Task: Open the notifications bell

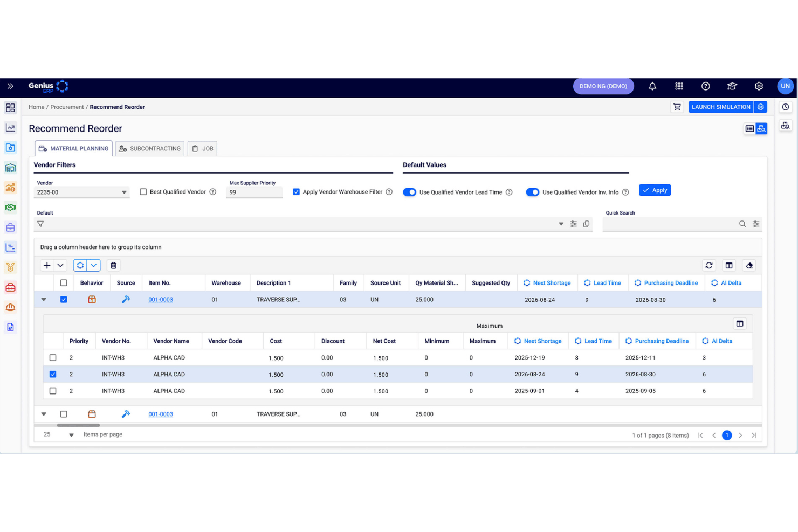Action: (652, 86)
